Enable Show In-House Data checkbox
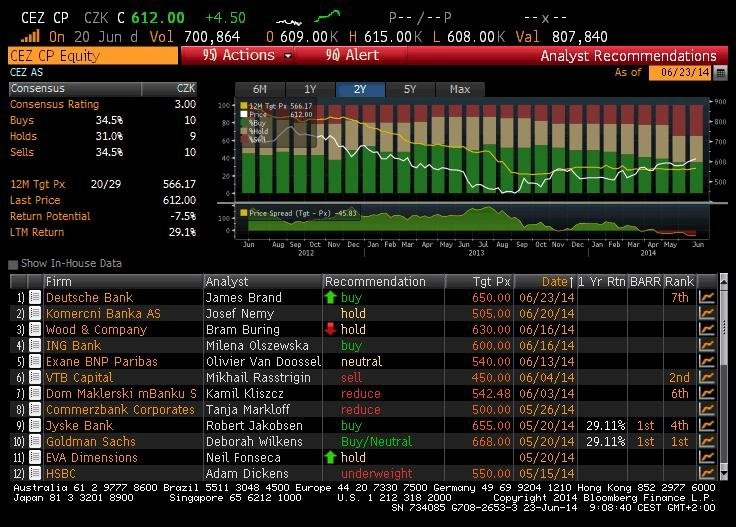 coord(13,264)
